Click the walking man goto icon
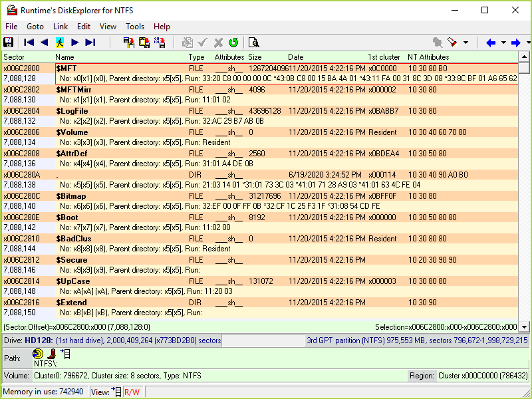Image resolution: width=532 pixels, height=399 pixels. (60, 43)
